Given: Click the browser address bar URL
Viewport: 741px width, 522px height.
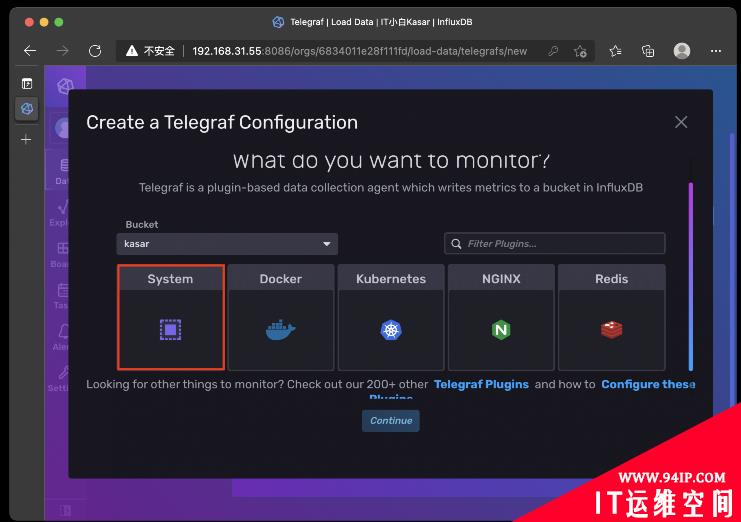Looking at the screenshot, I should [360, 51].
